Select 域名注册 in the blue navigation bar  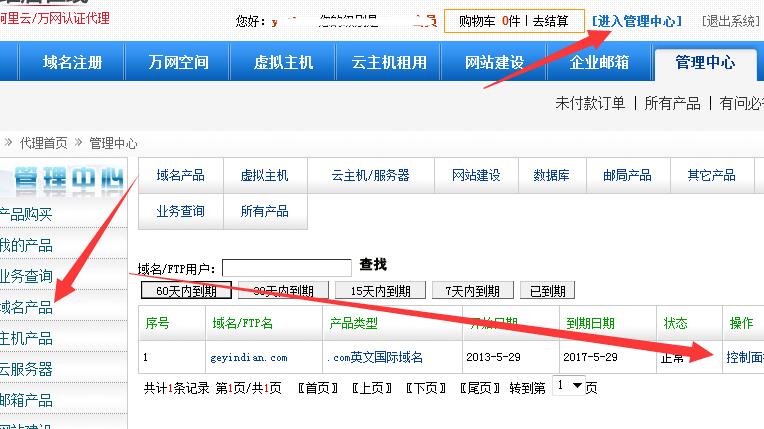pos(72,62)
